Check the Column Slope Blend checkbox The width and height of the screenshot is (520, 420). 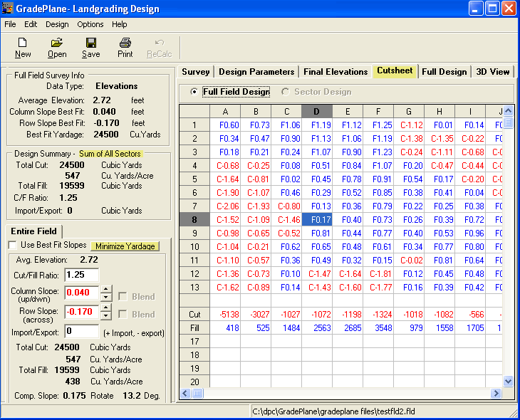pyautogui.click(x=123, y=296)
